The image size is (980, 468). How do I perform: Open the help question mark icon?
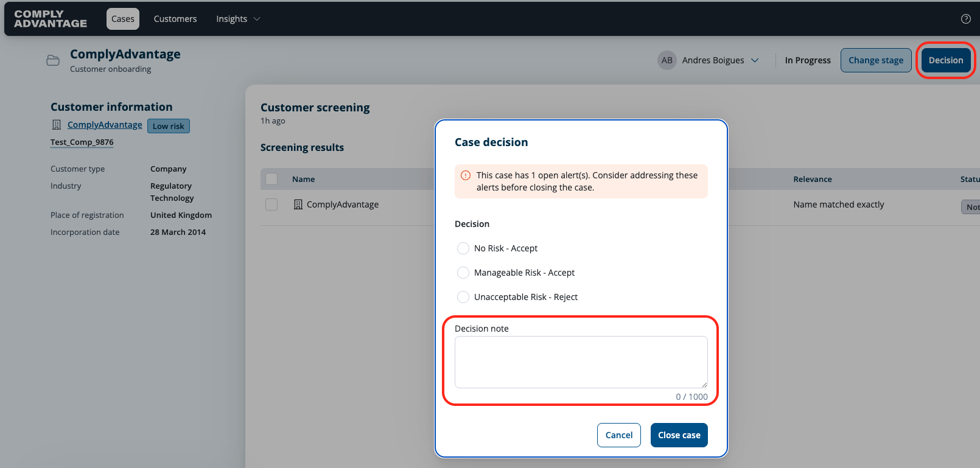[x=965, y=19]
